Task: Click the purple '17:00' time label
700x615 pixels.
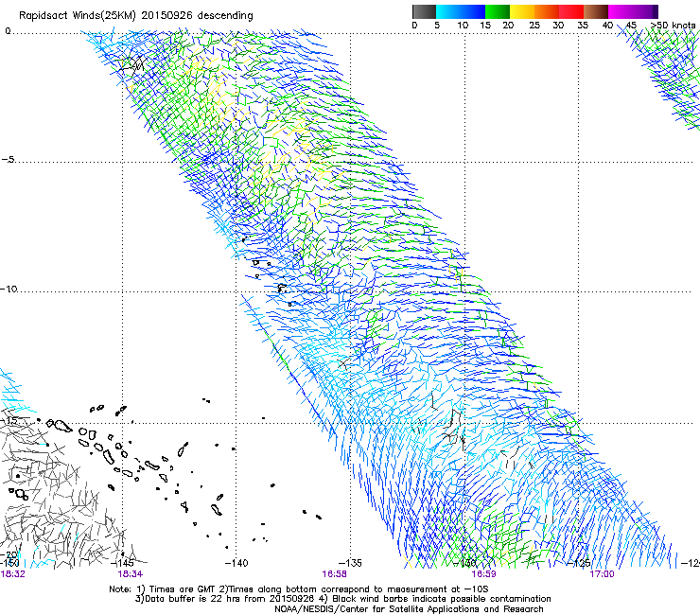Action: 602,574
